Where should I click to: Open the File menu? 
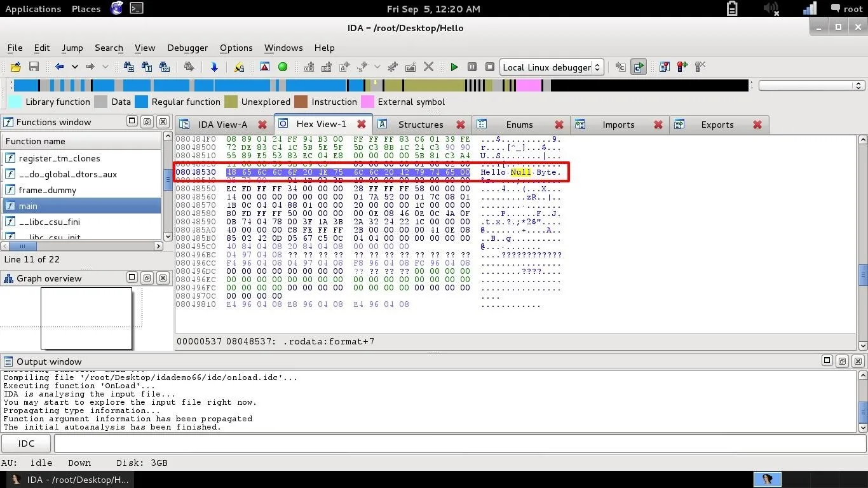[15, 48]
